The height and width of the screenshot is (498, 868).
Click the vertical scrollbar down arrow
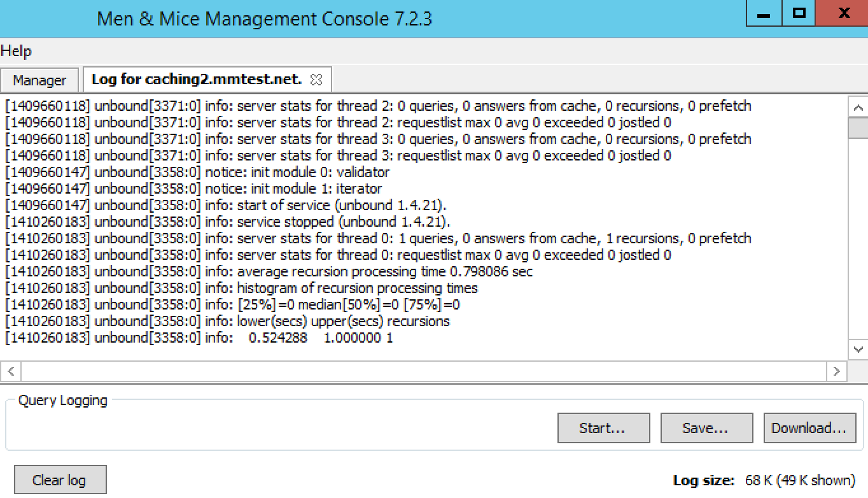(858, 350)
